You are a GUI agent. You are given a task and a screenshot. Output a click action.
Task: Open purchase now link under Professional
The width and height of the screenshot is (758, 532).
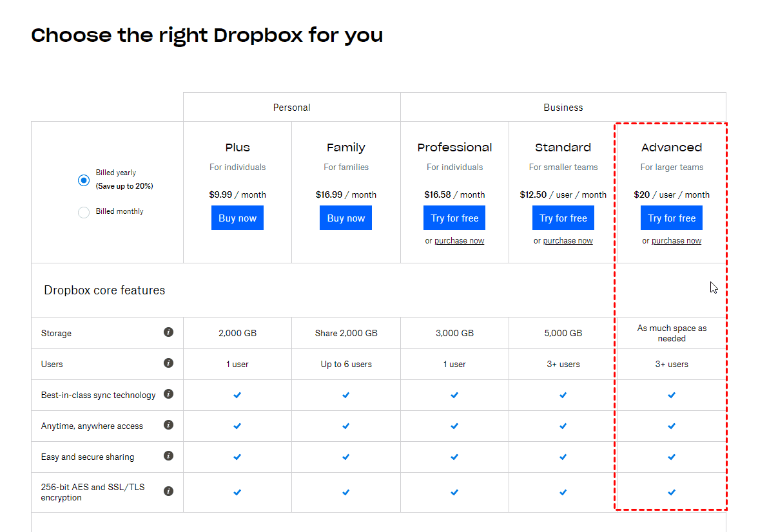(x=459, y=241)
